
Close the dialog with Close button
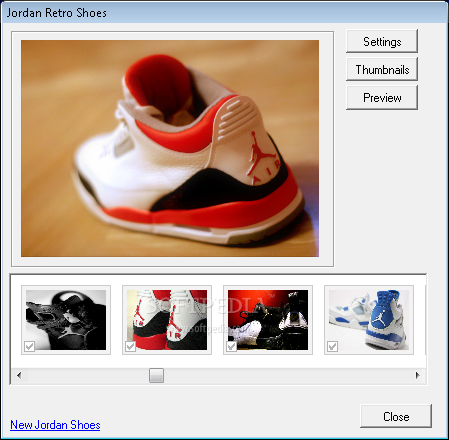[x=396, y=416]
